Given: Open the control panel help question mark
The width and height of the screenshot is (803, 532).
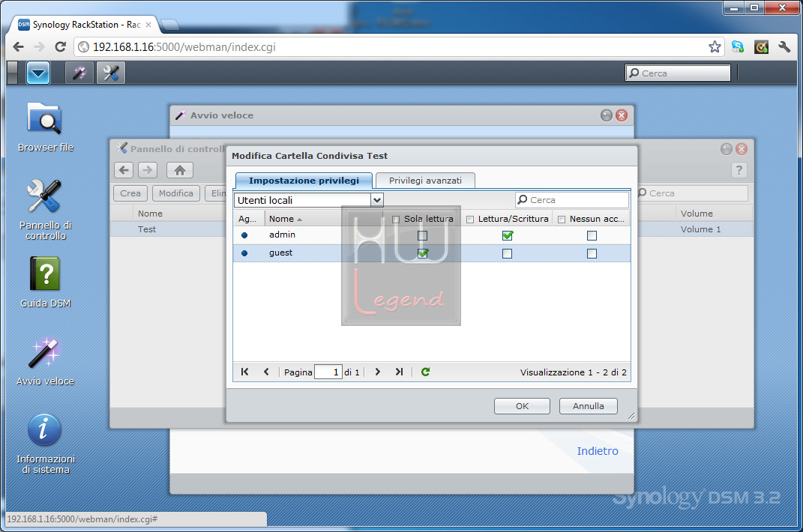Looking at the screenshot, I should point(739,170).
